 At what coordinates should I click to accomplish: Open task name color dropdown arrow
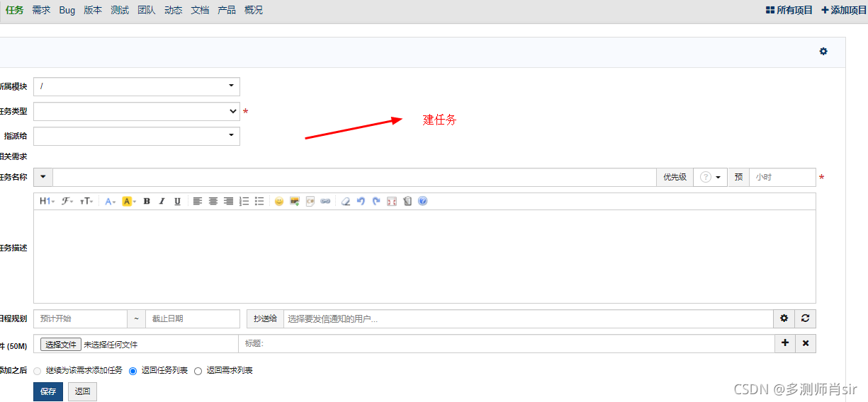tap(43, 177)
